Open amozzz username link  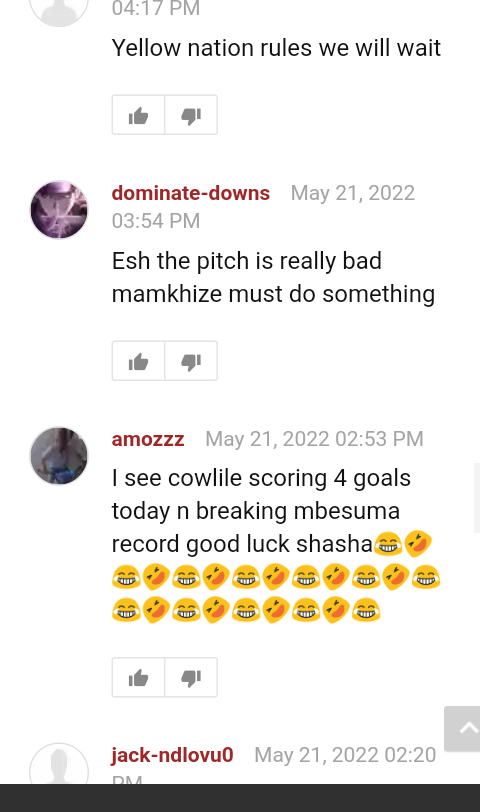pos(148,439)
